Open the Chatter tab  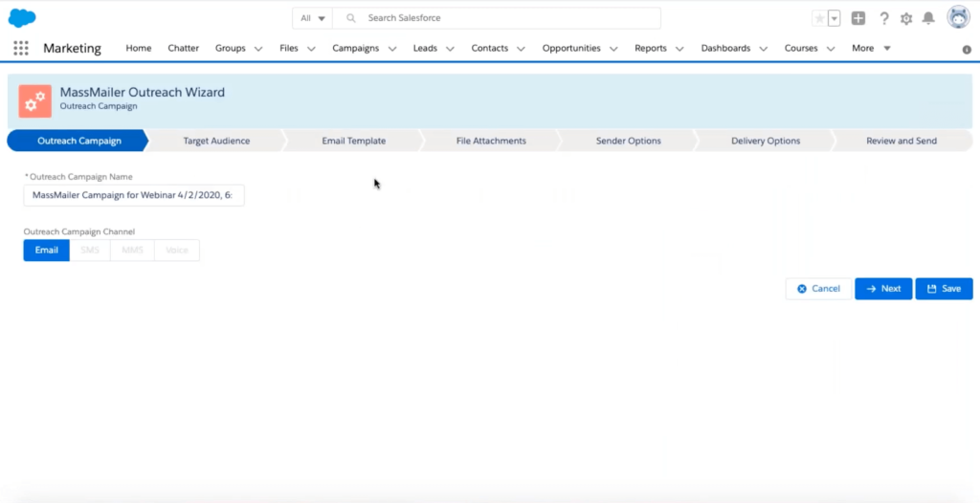[x=183, y=49]
